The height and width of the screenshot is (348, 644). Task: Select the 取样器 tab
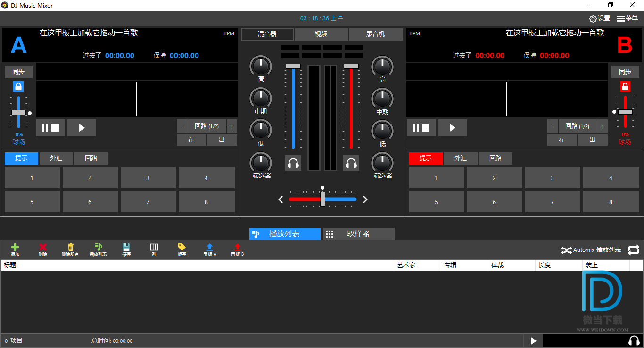coord(359,234)
